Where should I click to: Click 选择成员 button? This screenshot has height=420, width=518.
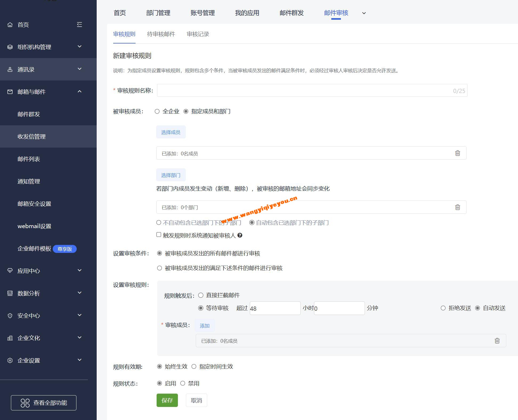171,132
